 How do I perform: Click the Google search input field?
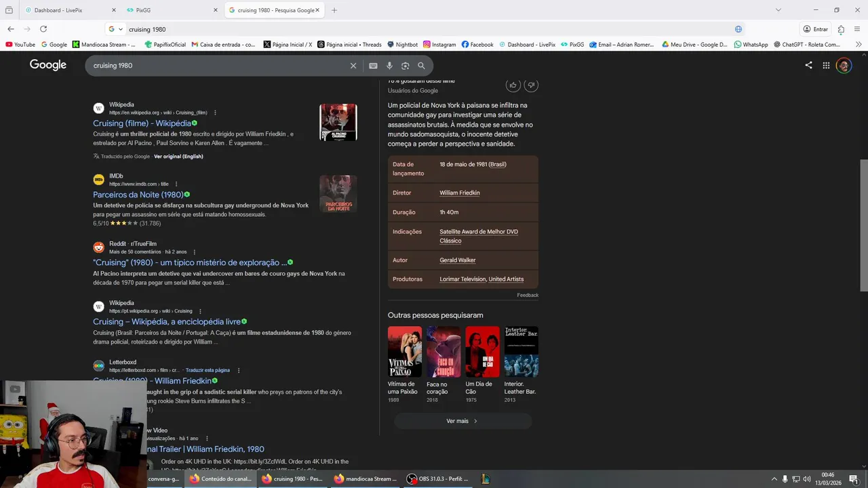point(219,66)
